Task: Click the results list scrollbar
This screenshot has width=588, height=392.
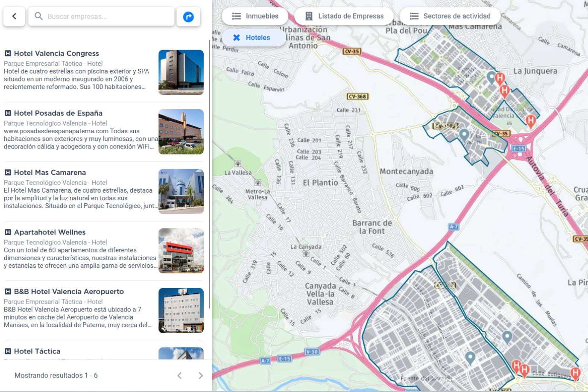Action: (209, 174)
